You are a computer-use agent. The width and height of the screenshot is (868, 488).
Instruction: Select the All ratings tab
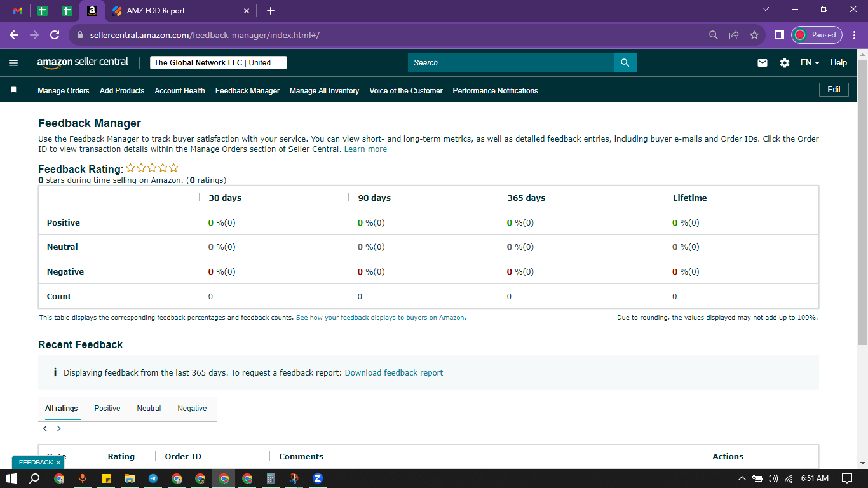62,409
